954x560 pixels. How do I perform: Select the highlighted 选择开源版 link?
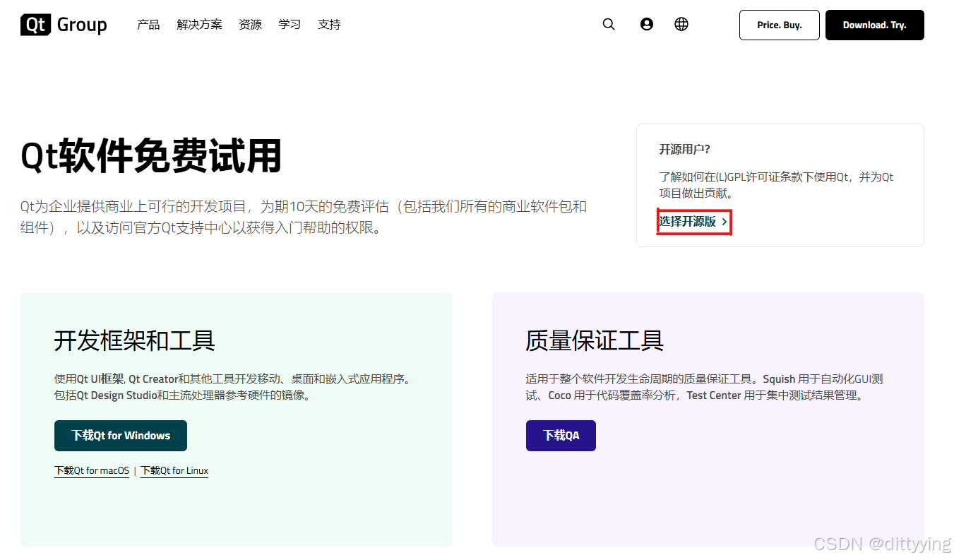[688, 221]
